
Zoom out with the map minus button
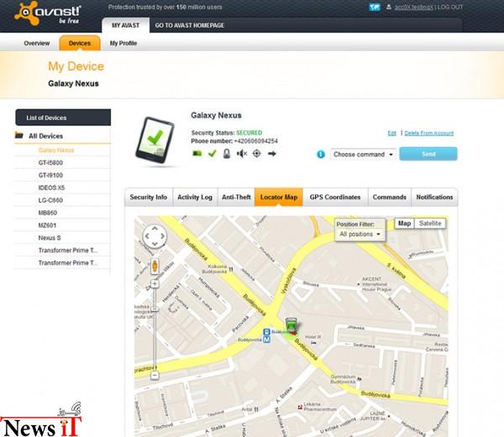(155, 375)
